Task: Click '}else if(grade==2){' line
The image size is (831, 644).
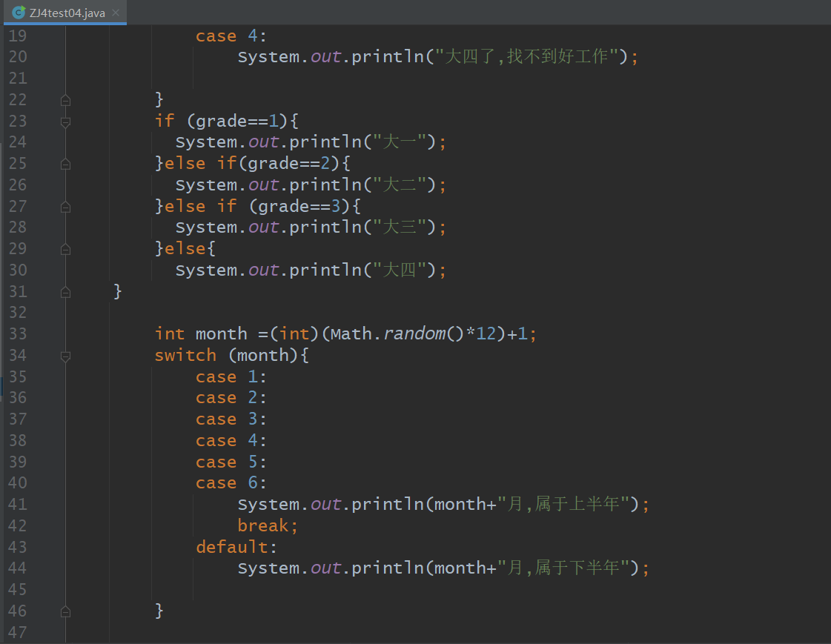Action: (252, 164)
